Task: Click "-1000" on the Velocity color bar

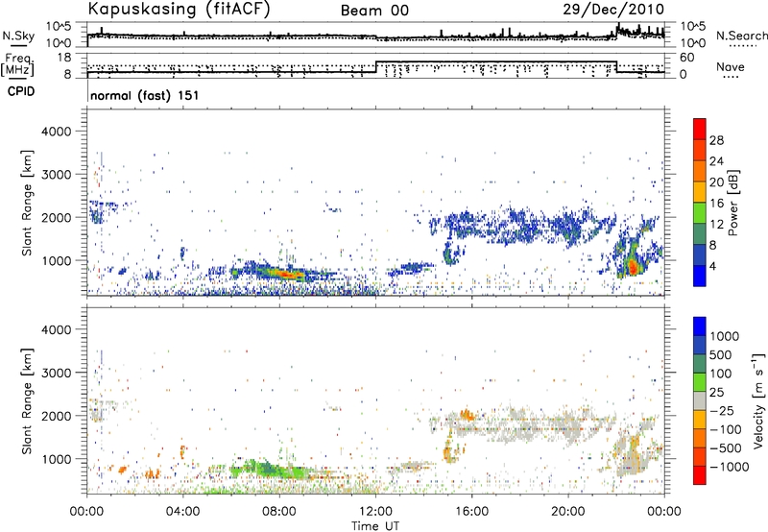Action: (x=730, y=467)
